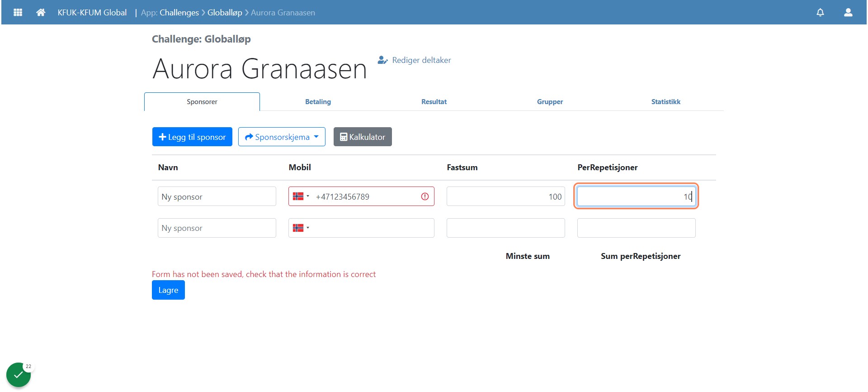868x392 pixels.
Task: Click the green checkmark badge with 22
Action: [19, 375]
